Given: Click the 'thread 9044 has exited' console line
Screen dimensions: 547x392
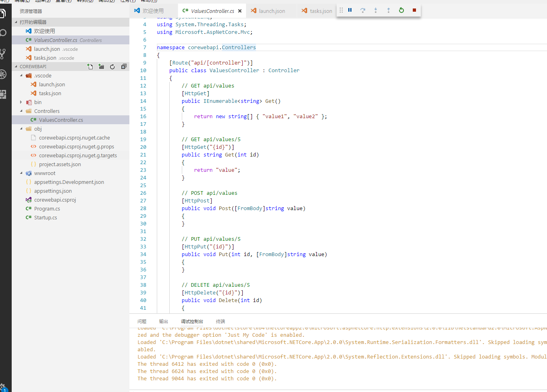Looking at the screenshot, I should pos(207,378).
